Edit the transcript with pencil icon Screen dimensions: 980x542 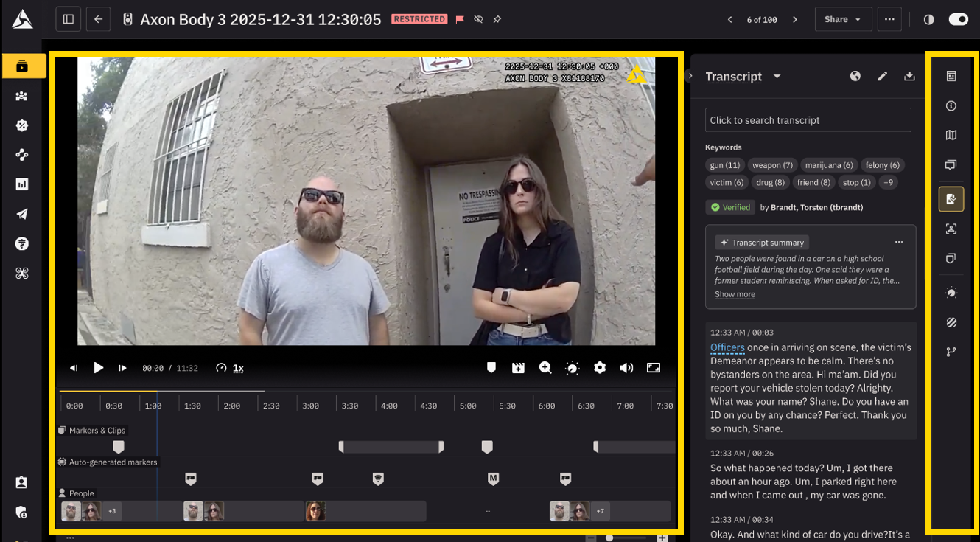pos(882,76)
